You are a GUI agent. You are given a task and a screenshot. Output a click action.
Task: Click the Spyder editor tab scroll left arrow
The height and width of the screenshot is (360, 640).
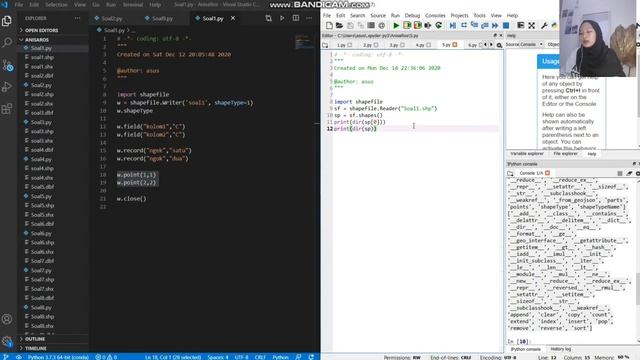(x=485, y=45)
